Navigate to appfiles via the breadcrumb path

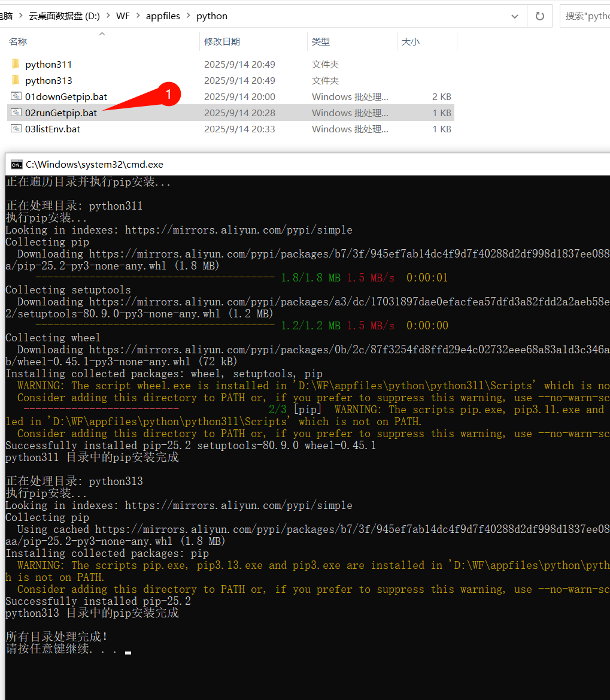point(163,16)
